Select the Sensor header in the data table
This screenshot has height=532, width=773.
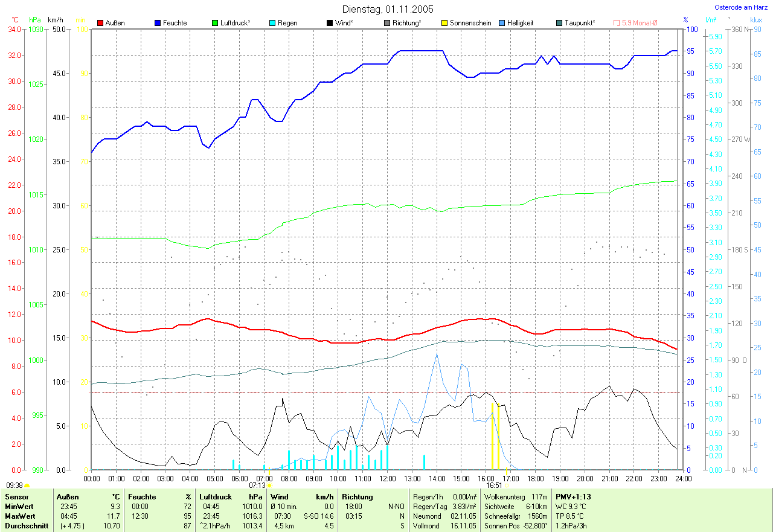[15, 496]
